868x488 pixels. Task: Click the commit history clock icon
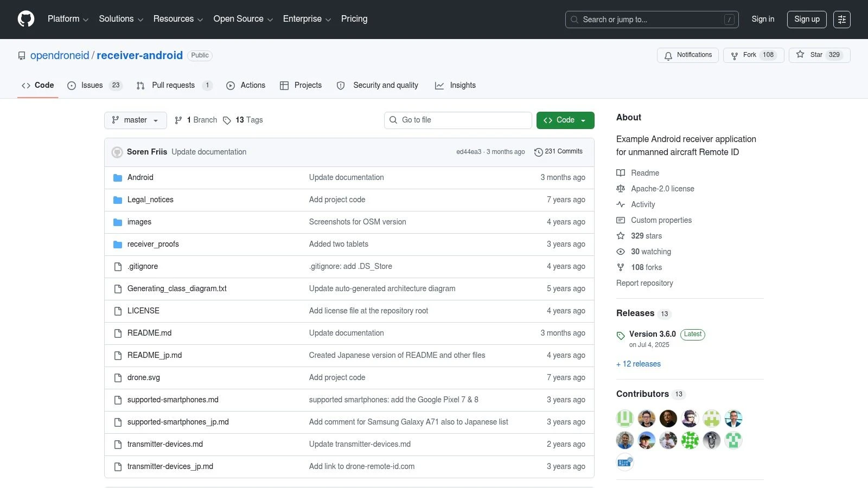coord(539,152)
